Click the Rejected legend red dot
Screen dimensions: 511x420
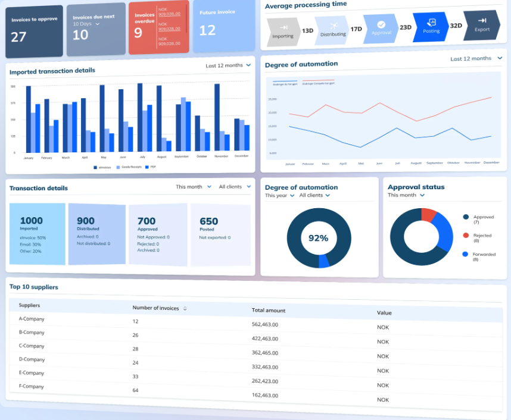click(x=466, y=236)
